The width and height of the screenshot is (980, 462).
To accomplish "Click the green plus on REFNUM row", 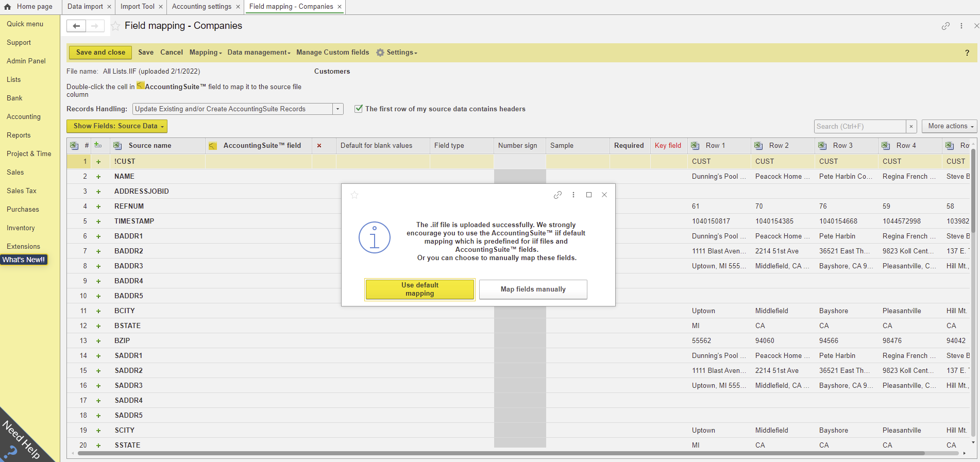I will (98, 207).
